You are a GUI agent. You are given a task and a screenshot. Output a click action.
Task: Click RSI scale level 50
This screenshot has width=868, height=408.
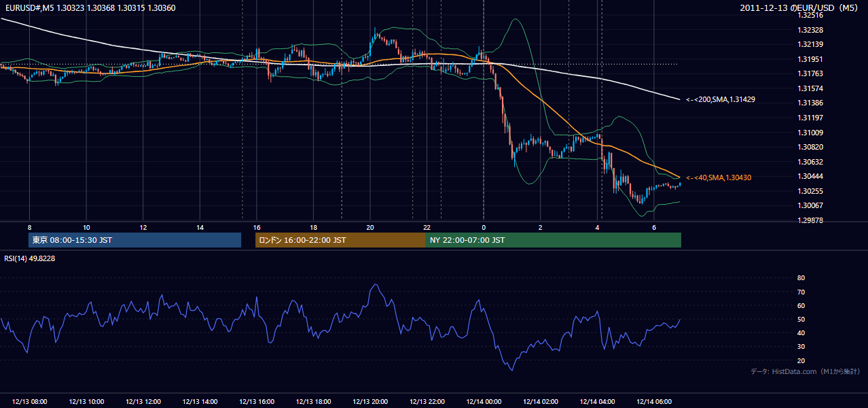point(801,319)
